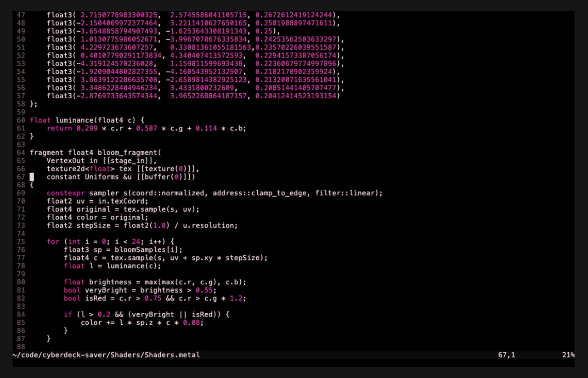Screen dimensions: 588x378
Task: Click the "fragment float4 bloom_fragment(" declaration
Action: [96, 153]
